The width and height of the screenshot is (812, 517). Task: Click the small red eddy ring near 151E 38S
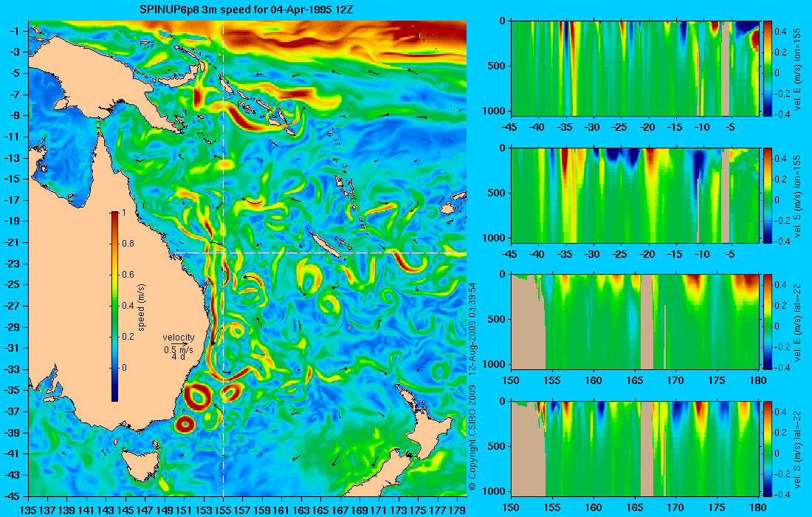(185, 425)
